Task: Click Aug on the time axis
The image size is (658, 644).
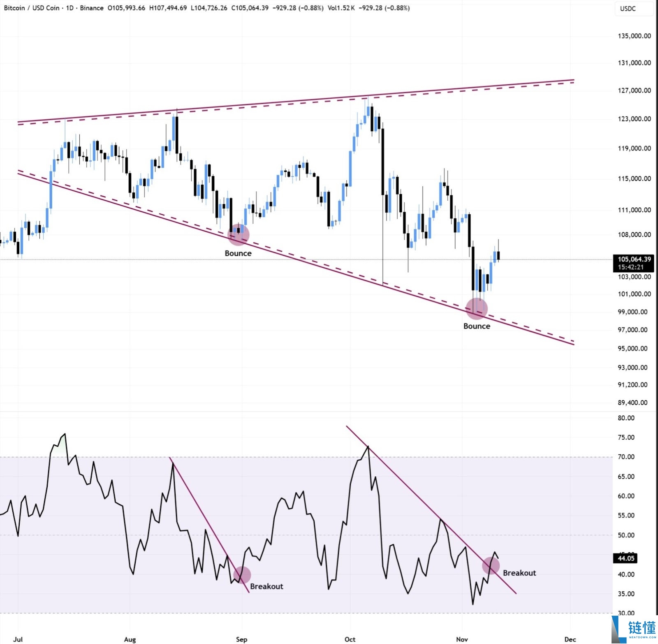Action: click(130, 639)
